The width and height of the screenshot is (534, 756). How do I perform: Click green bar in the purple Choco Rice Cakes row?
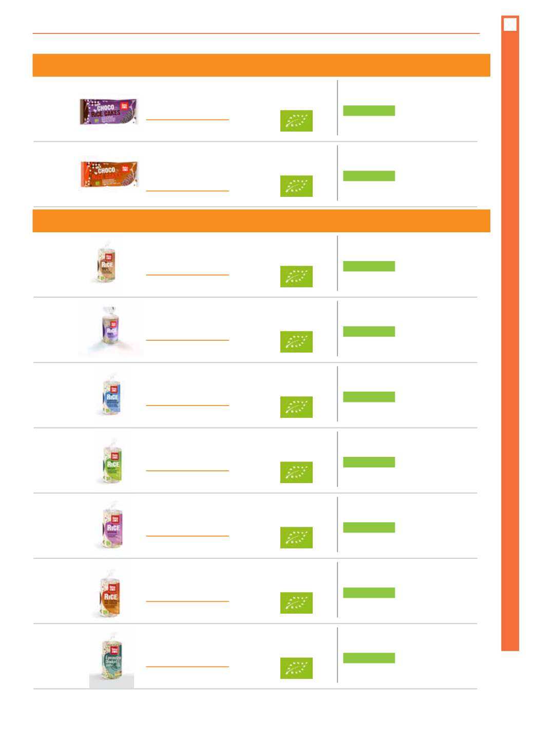(369, 110)
